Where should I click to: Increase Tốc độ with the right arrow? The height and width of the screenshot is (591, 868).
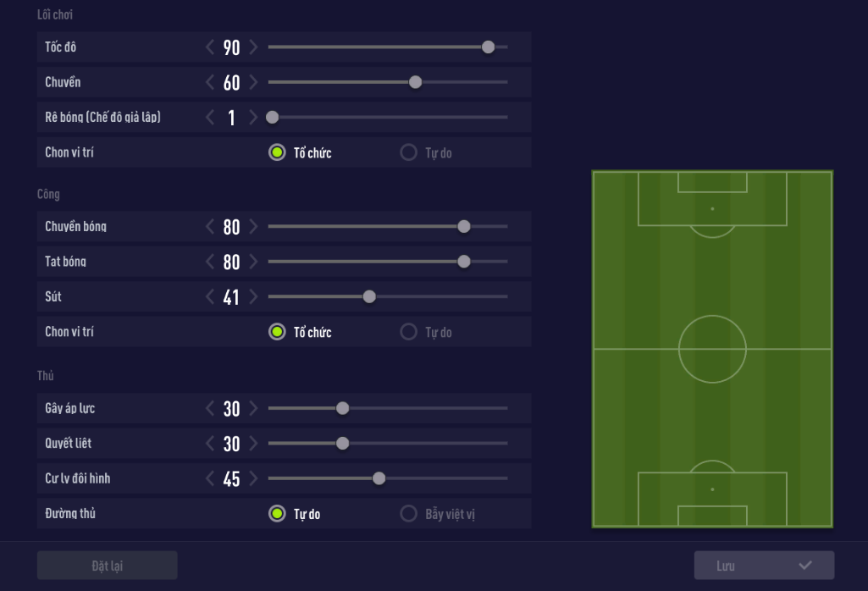253,47
